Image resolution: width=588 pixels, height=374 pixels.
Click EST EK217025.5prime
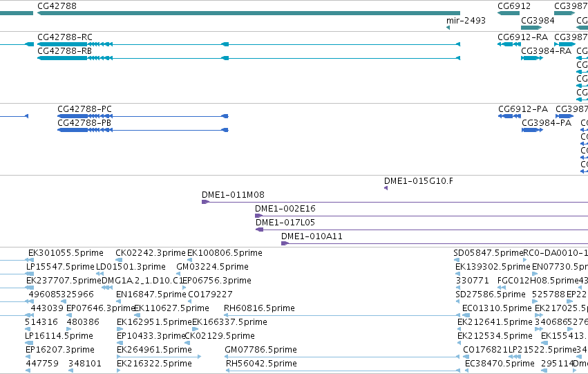click(x=539, y=315)
